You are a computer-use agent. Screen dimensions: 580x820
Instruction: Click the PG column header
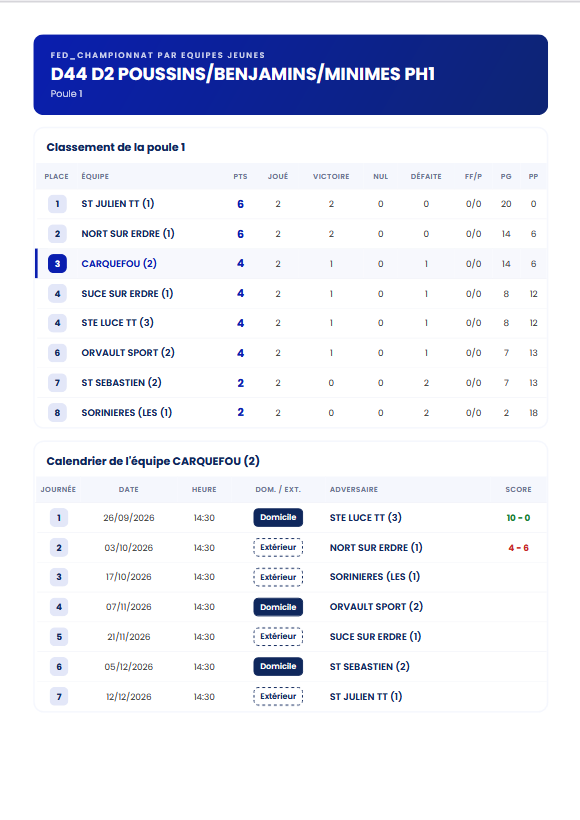point(506,176)
